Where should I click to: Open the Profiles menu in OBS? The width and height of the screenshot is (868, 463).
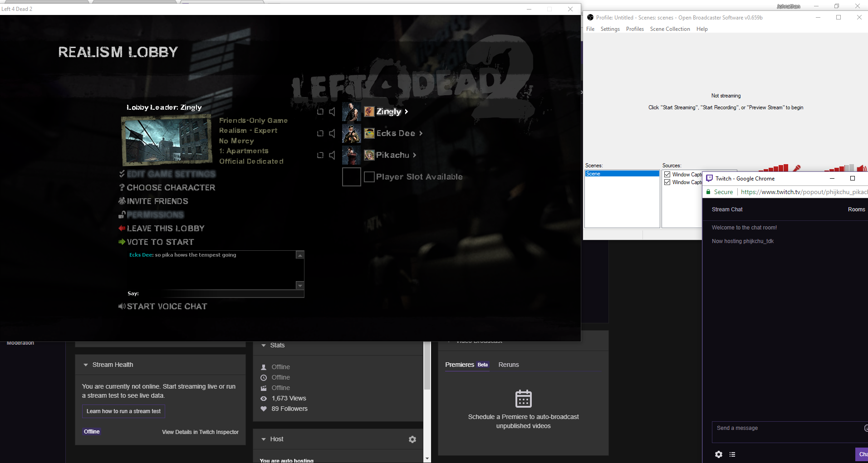tap(635, 29)
